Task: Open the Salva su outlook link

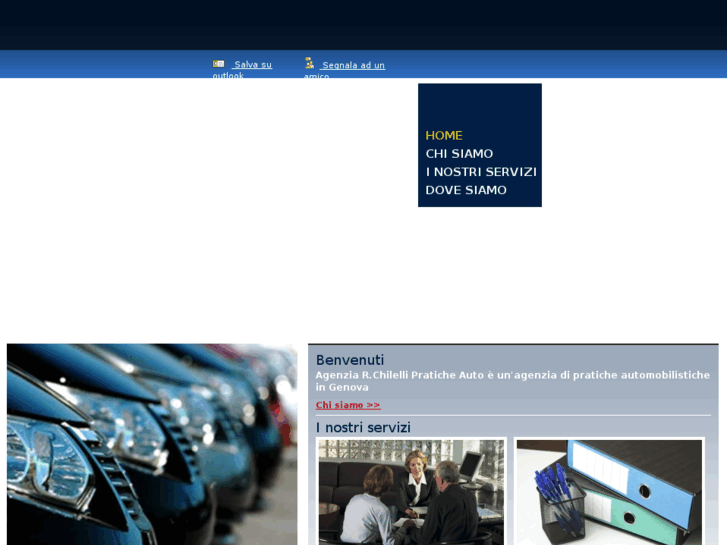Action: (242, 70)
